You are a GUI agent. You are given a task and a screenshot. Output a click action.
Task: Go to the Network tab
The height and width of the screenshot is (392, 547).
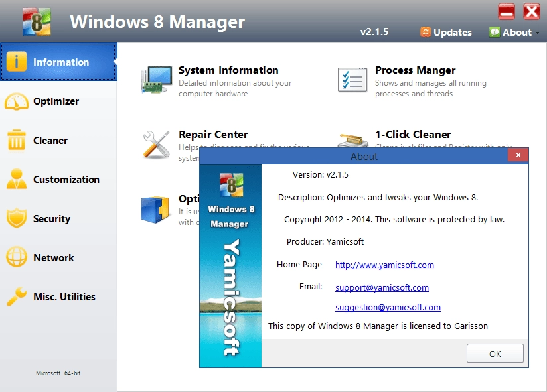pos(58,257)
